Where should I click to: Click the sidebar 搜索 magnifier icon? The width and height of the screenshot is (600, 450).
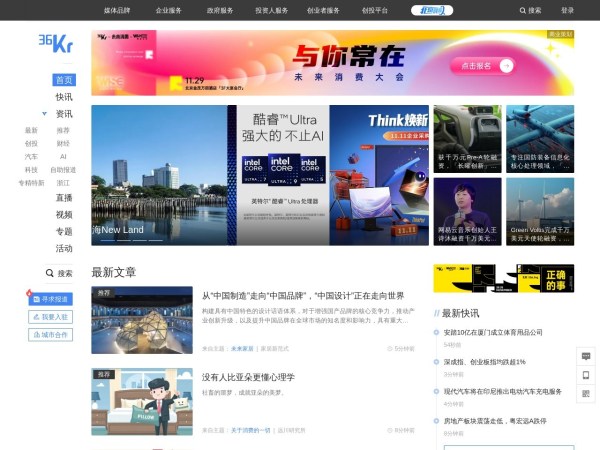click(x=50, y=273)
